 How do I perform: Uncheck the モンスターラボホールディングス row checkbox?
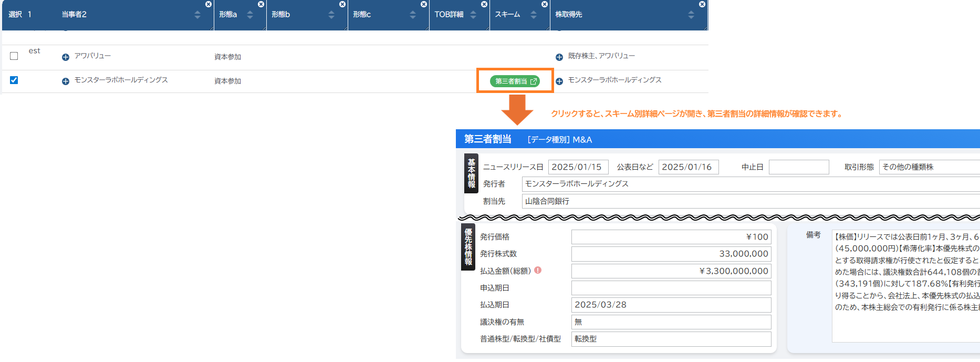click(14, 80)
